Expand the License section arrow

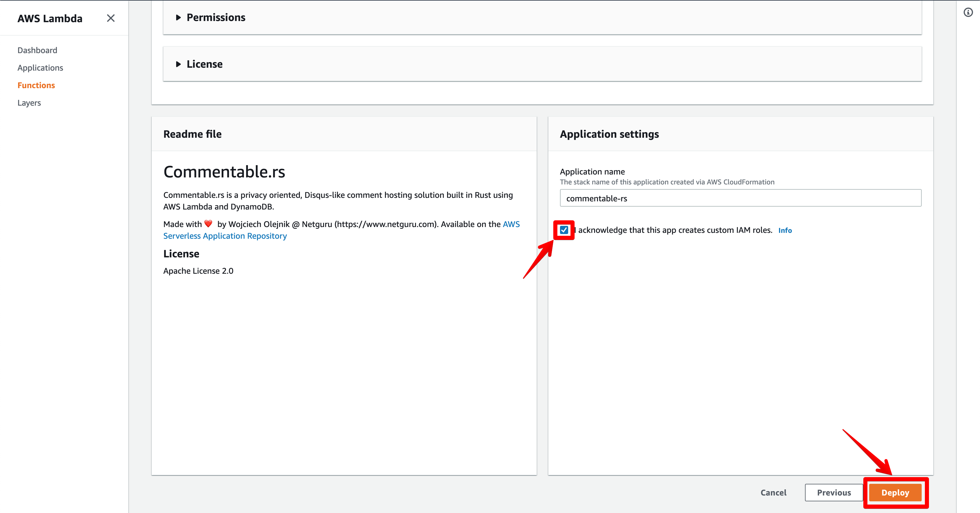point(178,64)
